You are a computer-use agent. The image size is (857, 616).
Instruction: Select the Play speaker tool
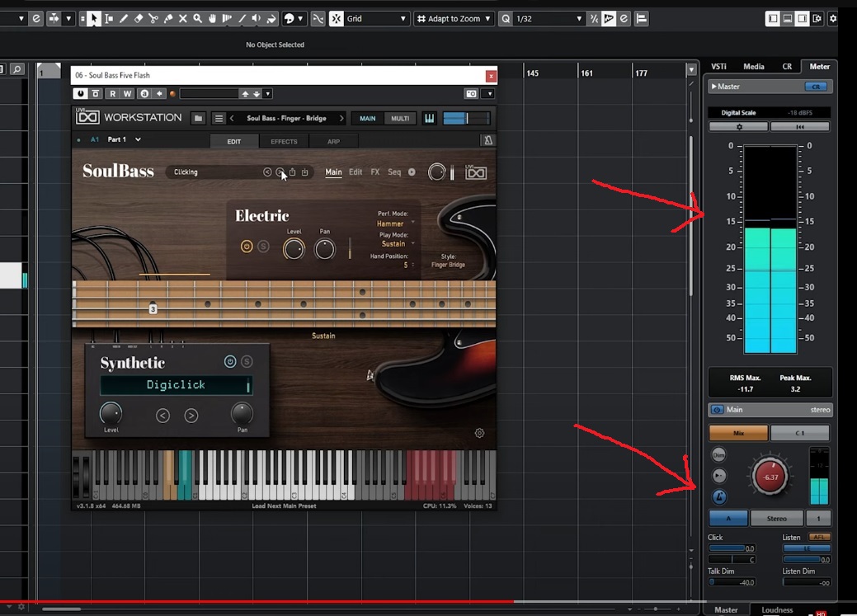click(x=257, y=19)
